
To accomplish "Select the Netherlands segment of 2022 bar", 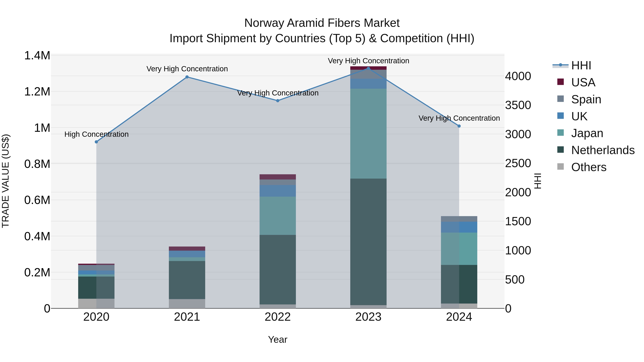I will click(x=277, y=270).
